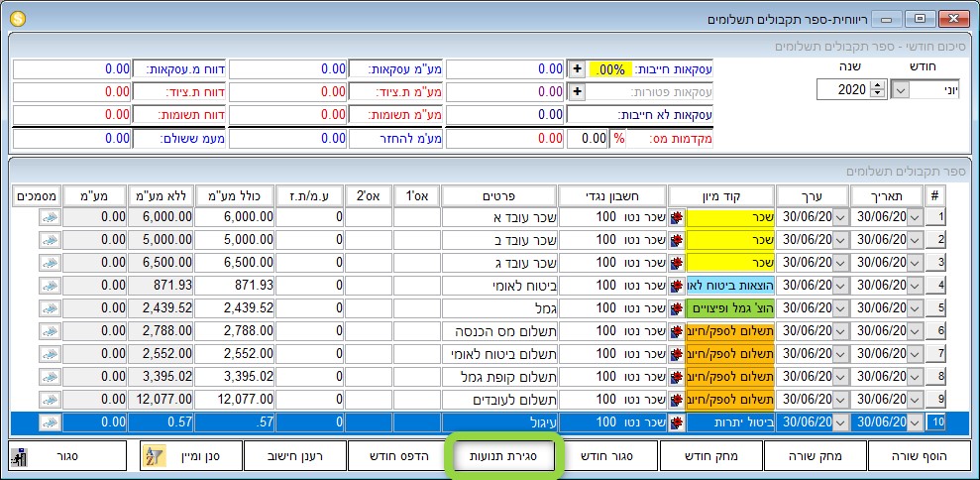Click the רענן חישוב button
Screen dimensions: 980x480
293,457
